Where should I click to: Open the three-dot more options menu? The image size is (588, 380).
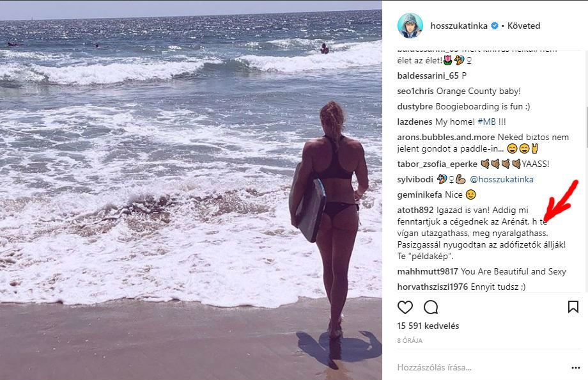tap(576, 368)
